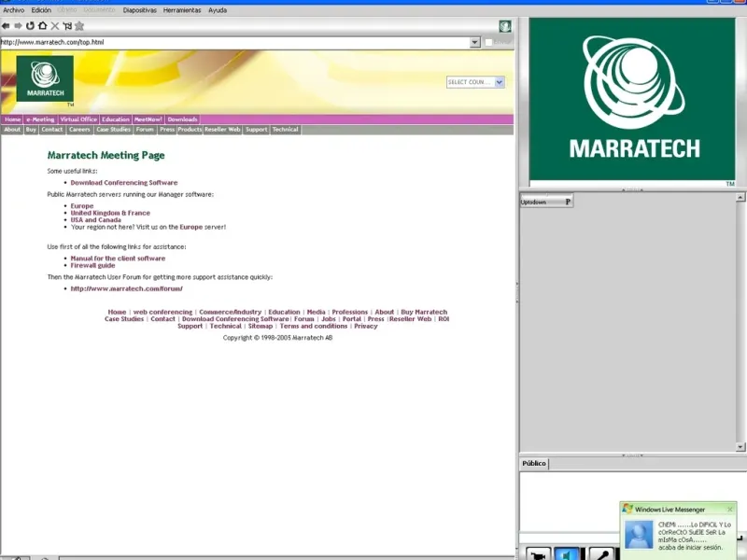The image size is (747, 560).
Task: Select the Público chat tab
Action: point(534,463)
